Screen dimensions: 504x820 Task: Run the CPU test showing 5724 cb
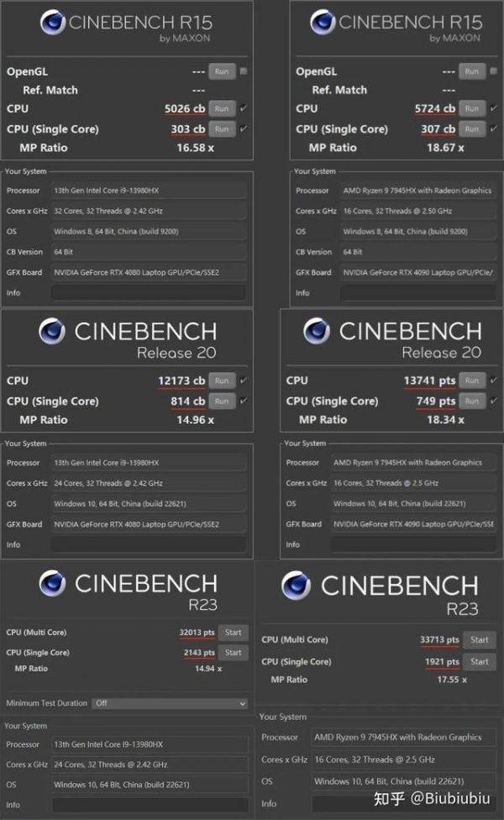tap(472, 108)
